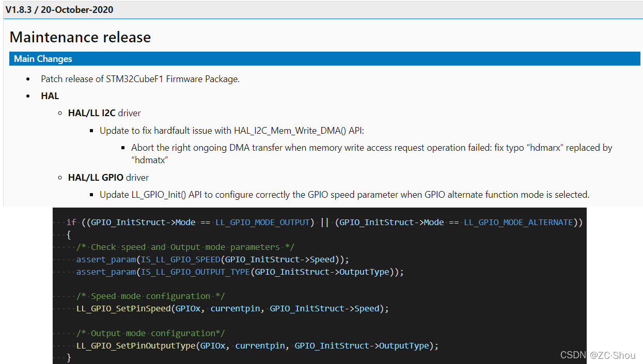The image size is (643, 364).
Task: Click the assert_param IS_LL_GPIO_OUTPUT_TYPE code line
Action: coord(240,272)
